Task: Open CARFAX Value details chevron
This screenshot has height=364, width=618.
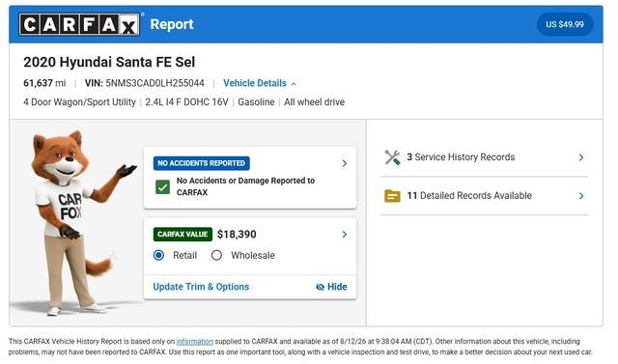Action: 345,235
